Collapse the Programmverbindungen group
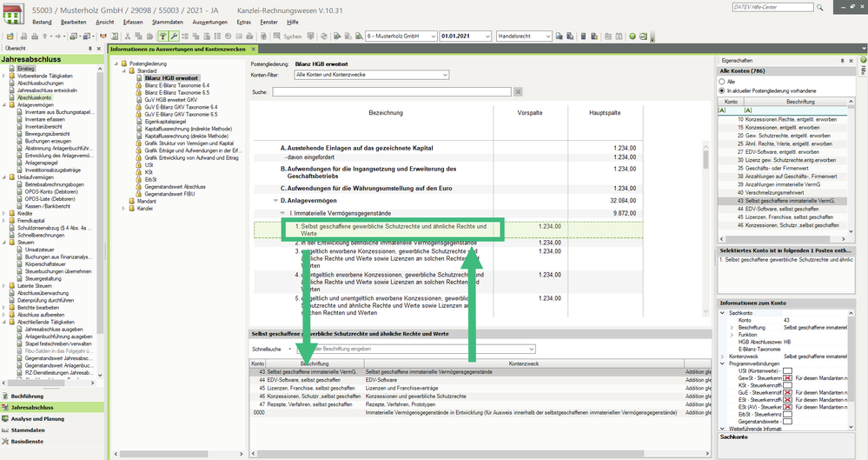The height and width of the screenshot is (460, 868). point(722,363)
